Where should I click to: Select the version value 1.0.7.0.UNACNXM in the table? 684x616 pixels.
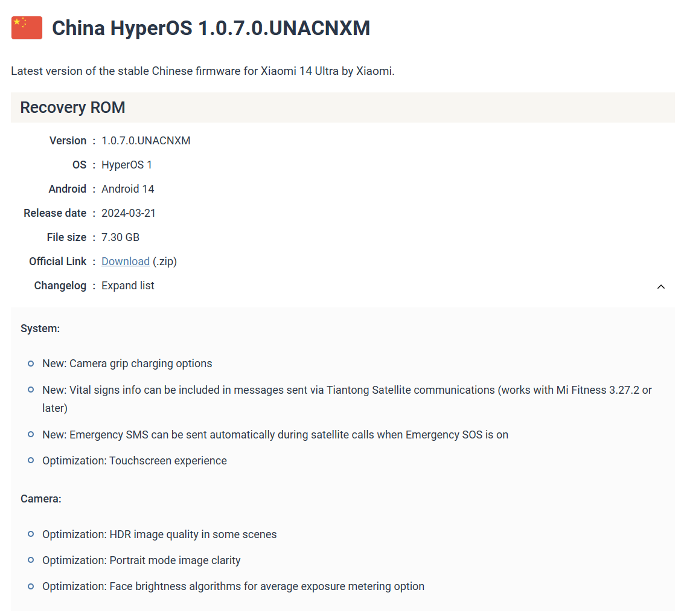pyautogui.click(x=145, y=141)
